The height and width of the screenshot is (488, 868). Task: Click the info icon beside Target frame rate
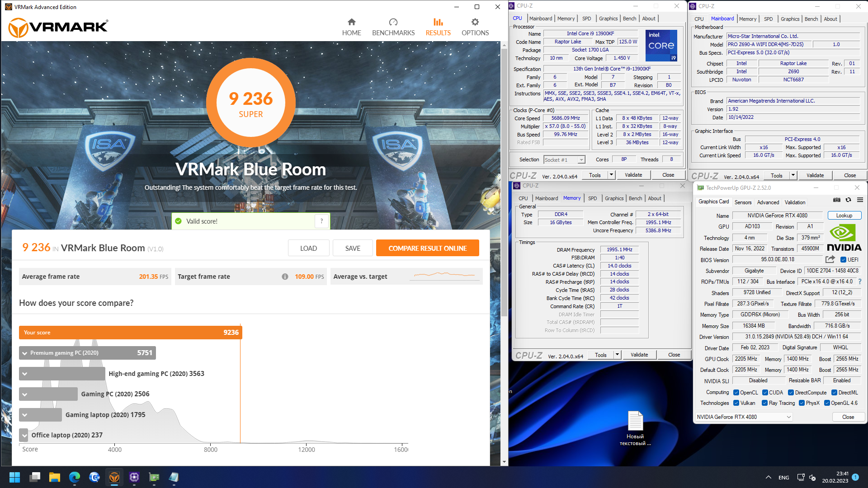pos(285,277)
